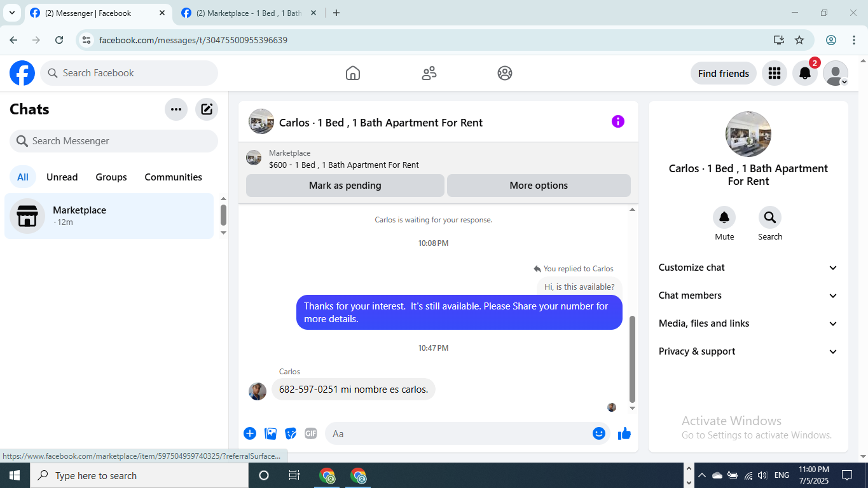Open the account profile picture menu
Image resolution: width=868 pixels, height=488 pixels.
tap(836, 73)
